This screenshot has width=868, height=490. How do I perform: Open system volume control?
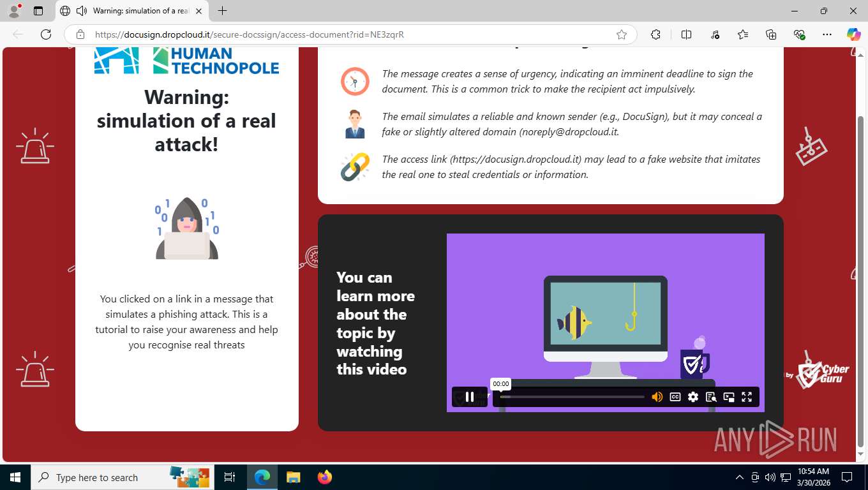pos(770,477)
